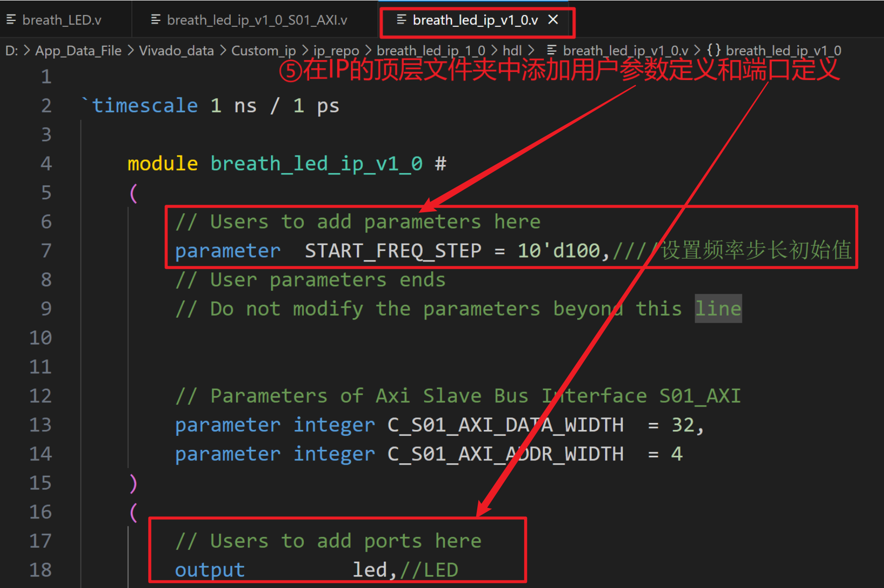Click the 'module' keyword on line 4
This screenshot has height=588, width=884.
point(163,164)
